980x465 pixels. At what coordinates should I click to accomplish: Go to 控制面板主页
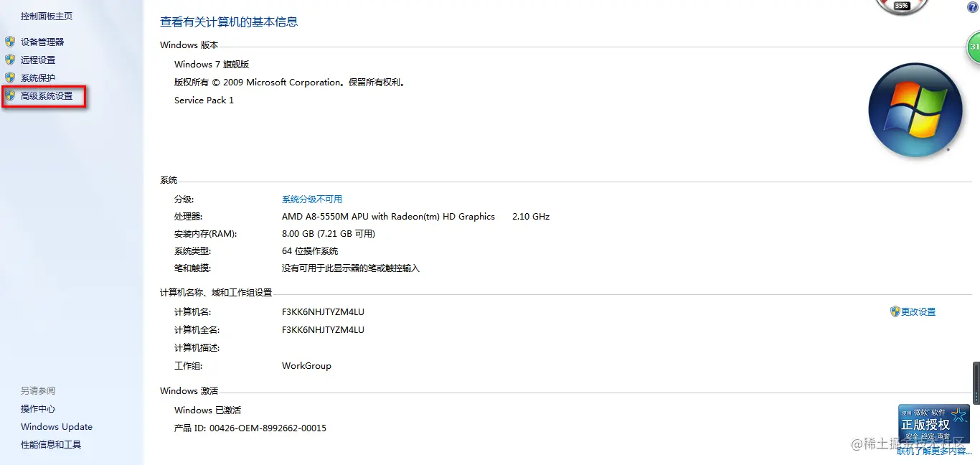(x=47, y=16)
